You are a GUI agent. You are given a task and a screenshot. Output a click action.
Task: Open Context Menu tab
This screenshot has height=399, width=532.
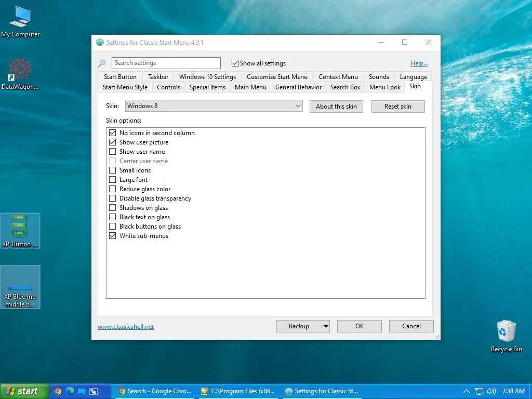pyautogui.click(x=338, y=77)
